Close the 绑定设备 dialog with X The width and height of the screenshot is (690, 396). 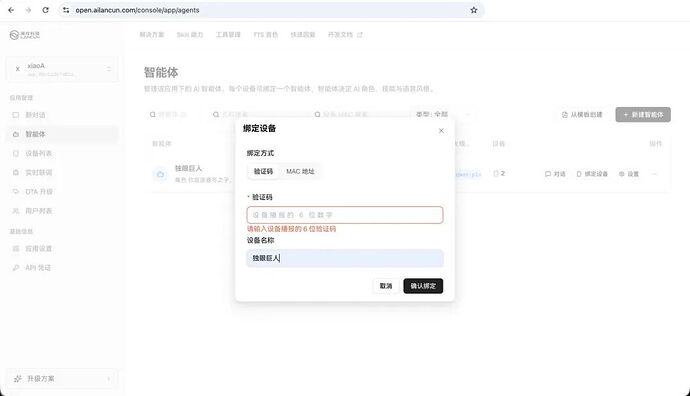pyautogui.click(x=441, y=131)
